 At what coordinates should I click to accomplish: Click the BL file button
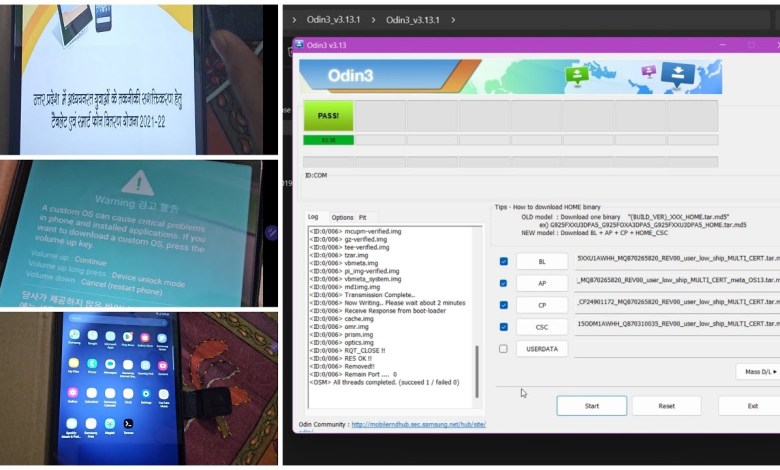click(542, 262)
